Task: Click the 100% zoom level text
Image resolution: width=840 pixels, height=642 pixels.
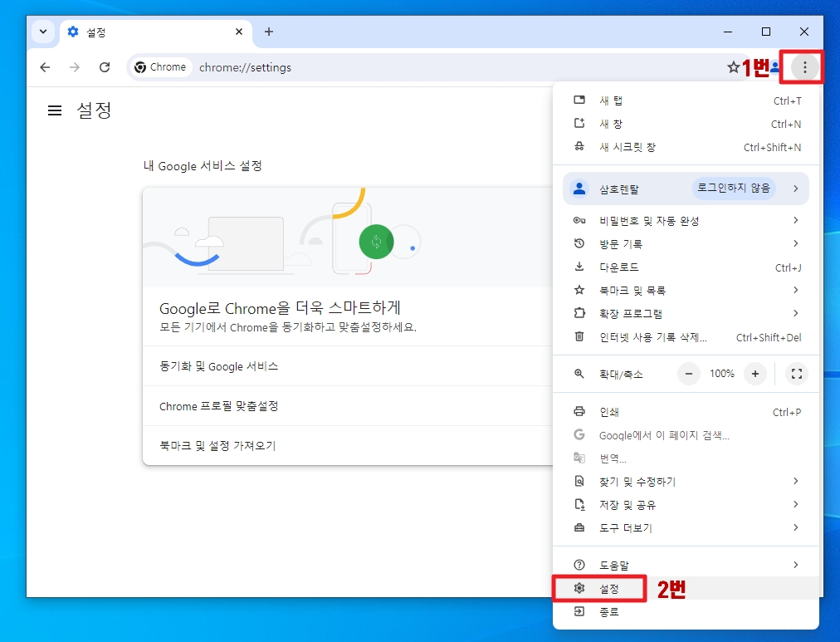Action: (721, 374)
